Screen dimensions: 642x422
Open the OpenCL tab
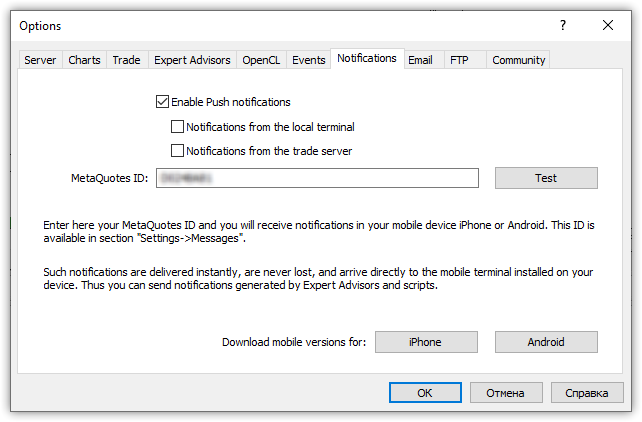point(262,60)
